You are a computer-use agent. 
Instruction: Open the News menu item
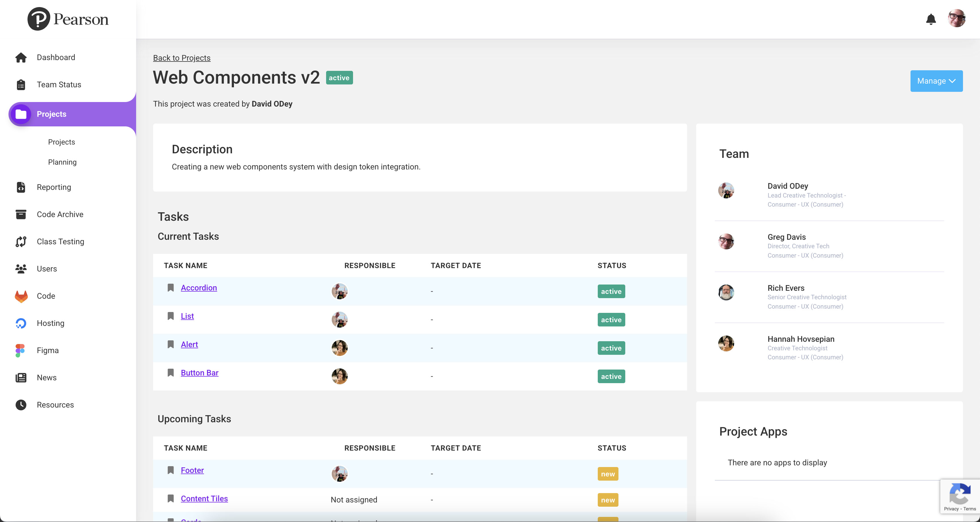47,377
